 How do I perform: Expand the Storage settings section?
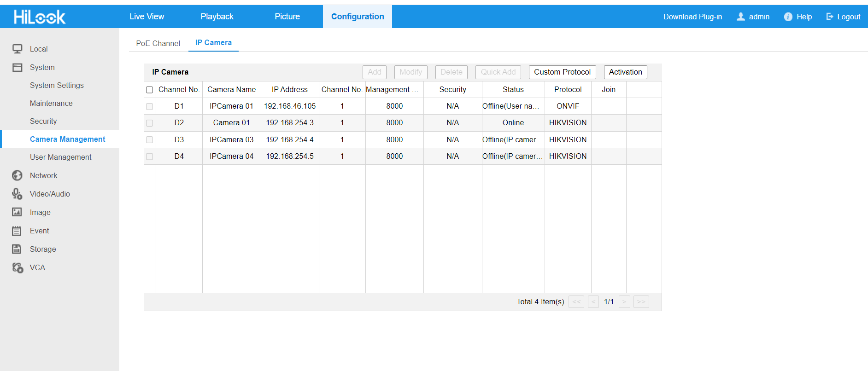point(43,249)
